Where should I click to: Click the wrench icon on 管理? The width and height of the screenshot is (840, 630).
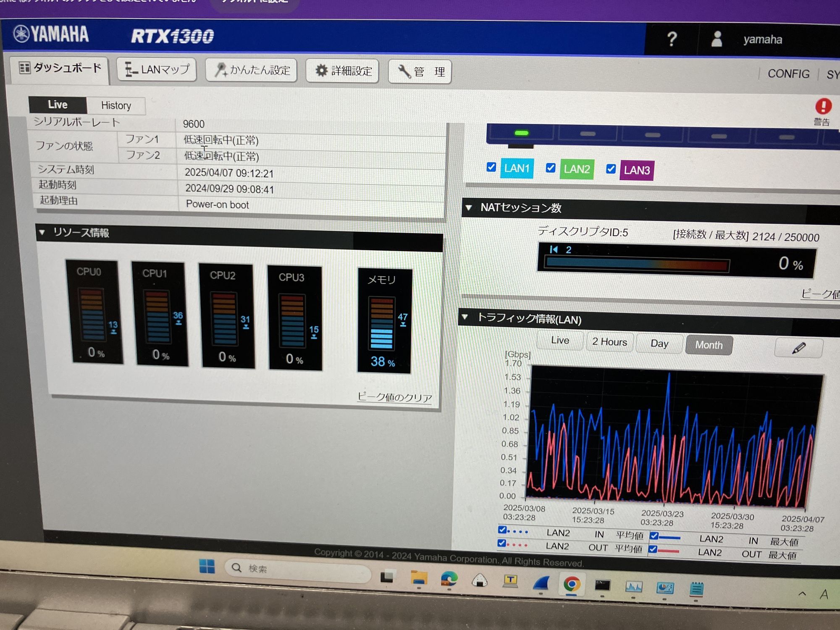[x=404, y=71]
